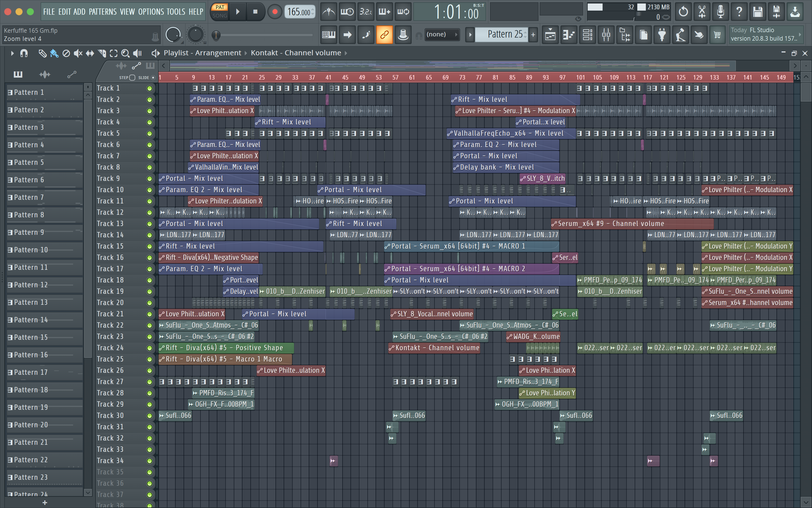812x508 pixels.
Task: Open the Pattern 25 selector dropdown
Action: [502, 34]
